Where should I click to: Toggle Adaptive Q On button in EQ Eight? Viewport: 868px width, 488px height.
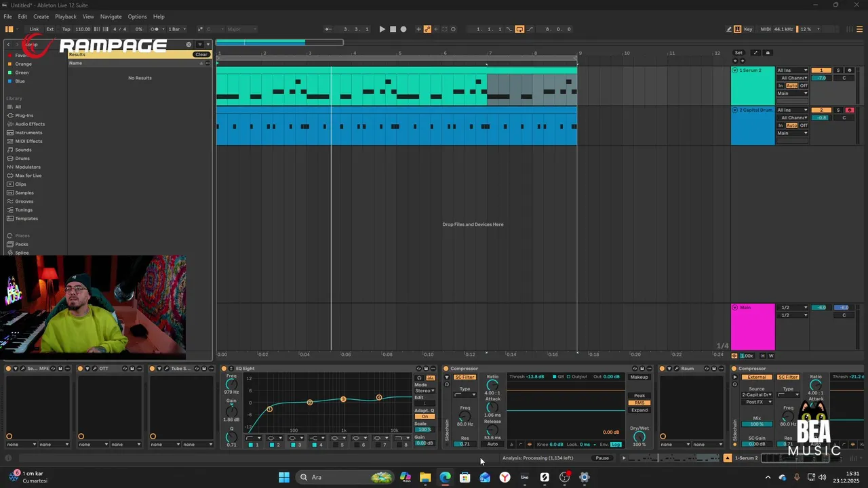click(425, 416)
